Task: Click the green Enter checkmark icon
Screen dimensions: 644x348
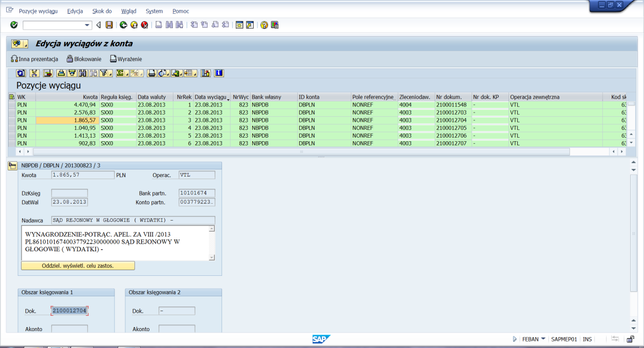Action: [14, 25]
